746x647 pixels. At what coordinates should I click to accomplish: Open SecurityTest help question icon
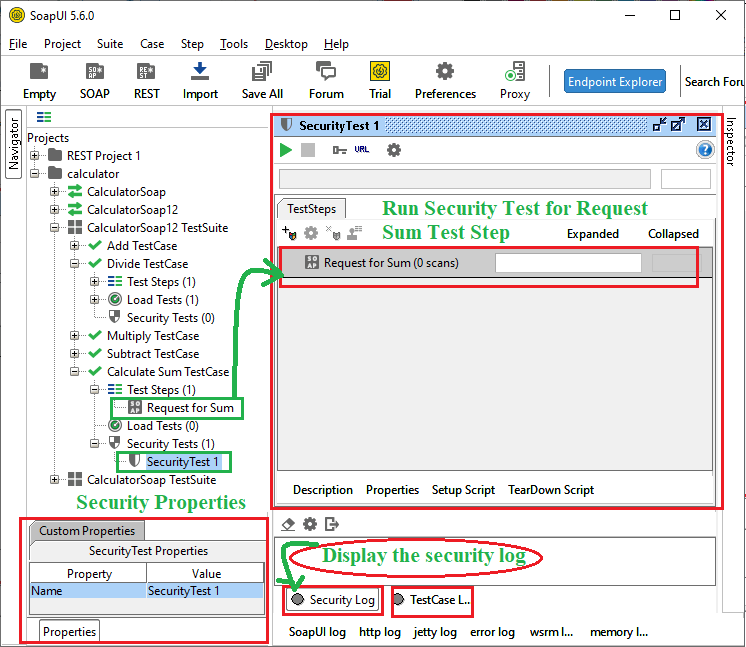(705, 150)
